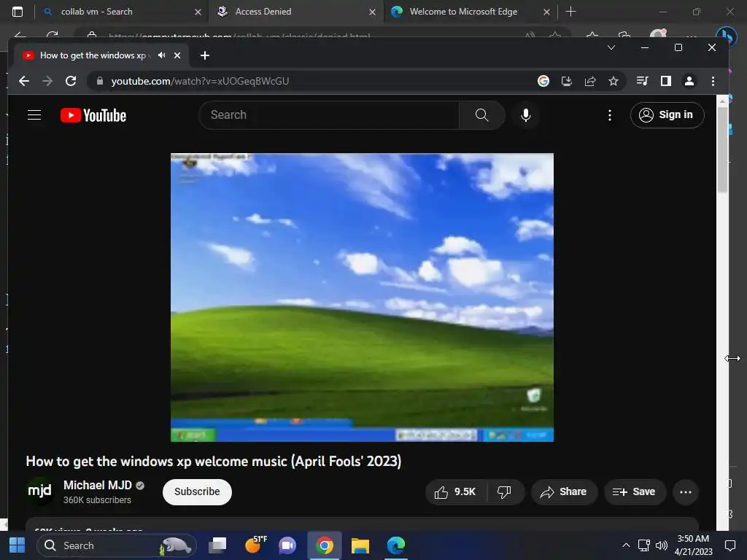Viewport: 747px width, 560px height.
Task: Open a new tab in Edge
Action: click(x=570, y=12)
